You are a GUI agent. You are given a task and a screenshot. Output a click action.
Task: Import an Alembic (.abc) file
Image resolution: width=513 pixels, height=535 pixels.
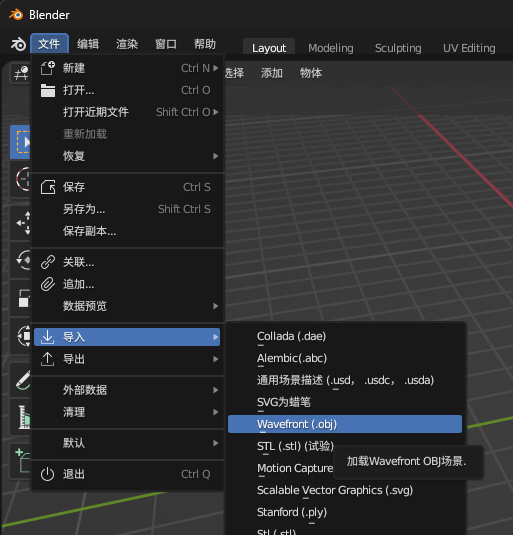(345, 358)
